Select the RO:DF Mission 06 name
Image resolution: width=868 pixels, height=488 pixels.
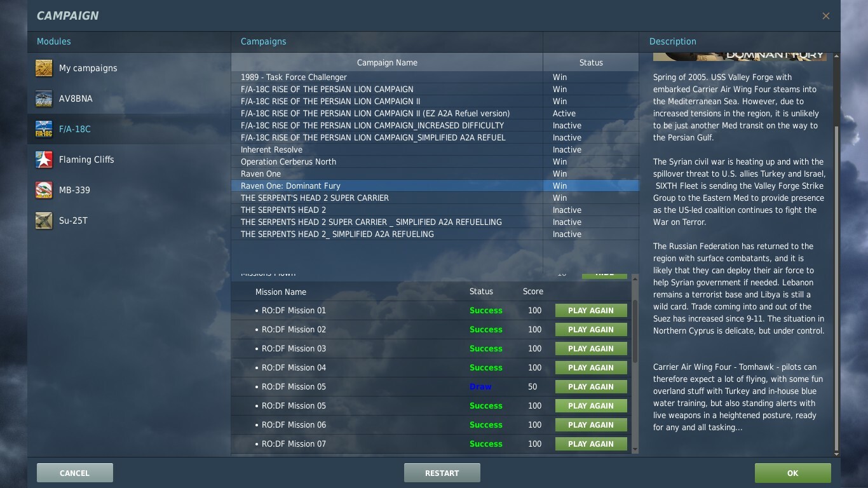pyautogui.click(x=294, y=424)
